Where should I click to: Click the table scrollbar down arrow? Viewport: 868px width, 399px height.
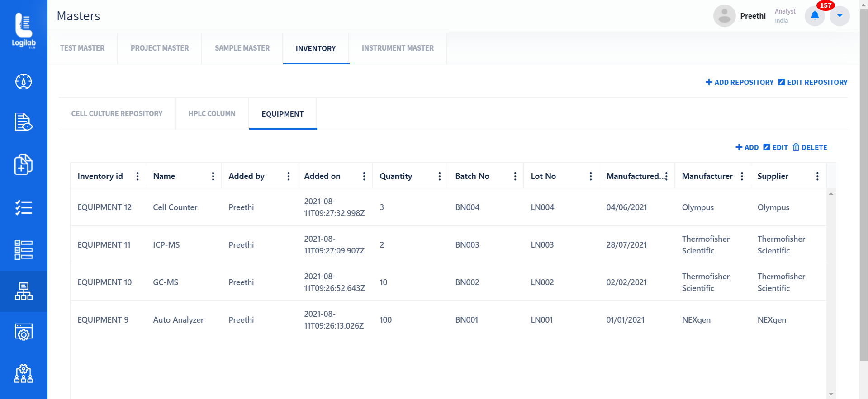831,394
